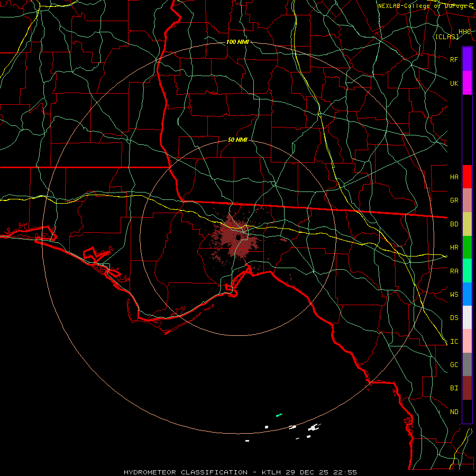Viewport: 476px width, 476px height.
Task: Select the "ND" legend label
Action: pos(454,411)
